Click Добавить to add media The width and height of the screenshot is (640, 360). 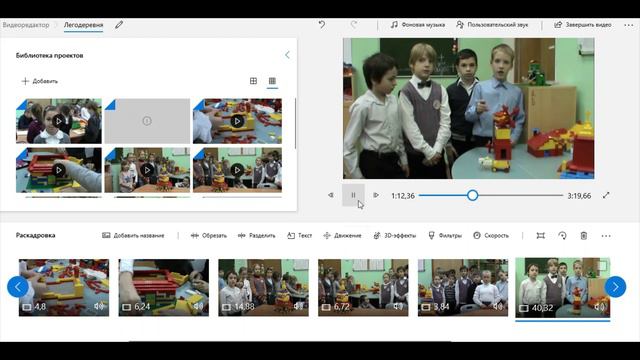click(x=40, y=81)
